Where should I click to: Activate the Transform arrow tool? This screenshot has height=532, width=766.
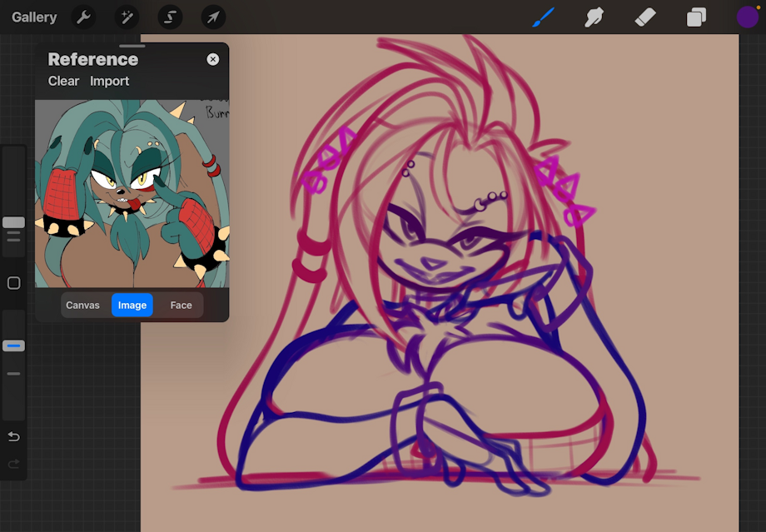click(x=213, y=17)
